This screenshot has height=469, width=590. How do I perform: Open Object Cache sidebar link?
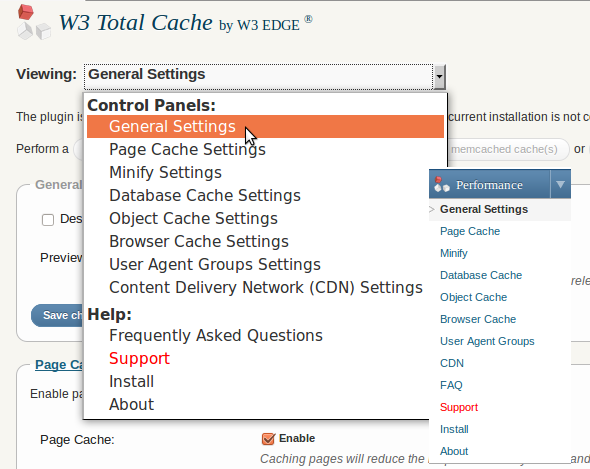click(x=473, y=297)
